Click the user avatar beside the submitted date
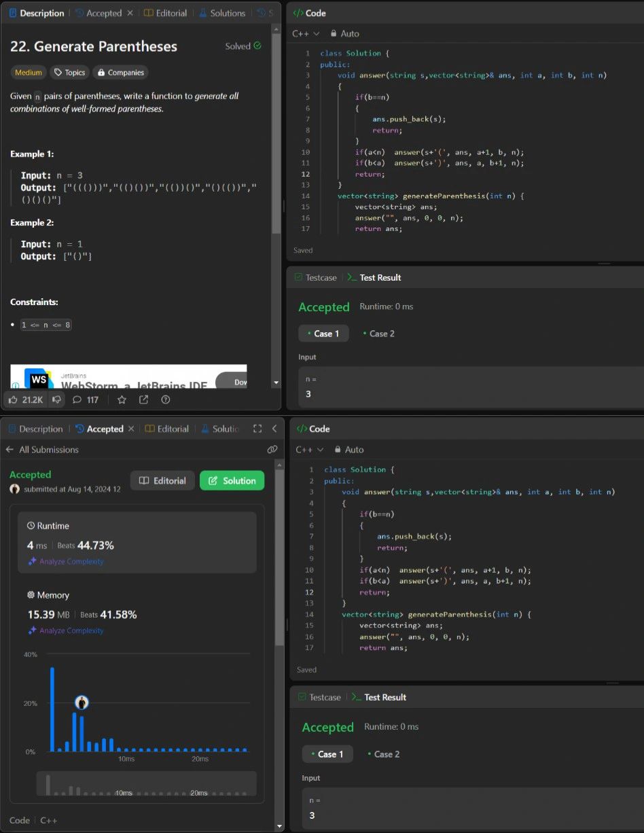This screenshot has width=644, height=833. tap(14, 489)
